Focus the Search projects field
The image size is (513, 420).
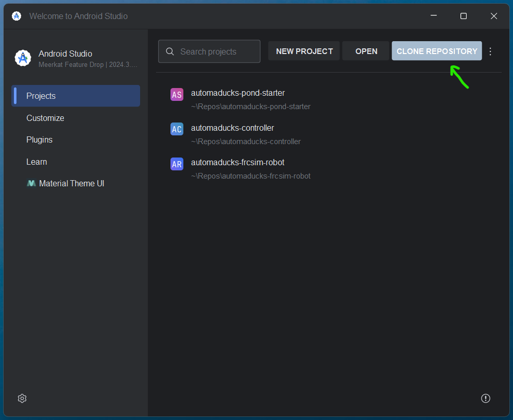pyautogui.click(x=210, y=51)
